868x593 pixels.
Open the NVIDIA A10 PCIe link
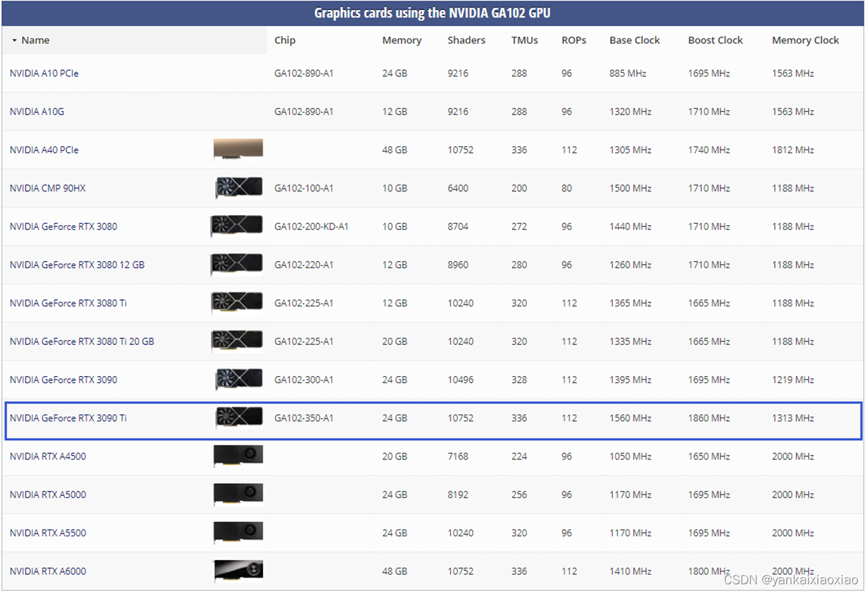44,73
